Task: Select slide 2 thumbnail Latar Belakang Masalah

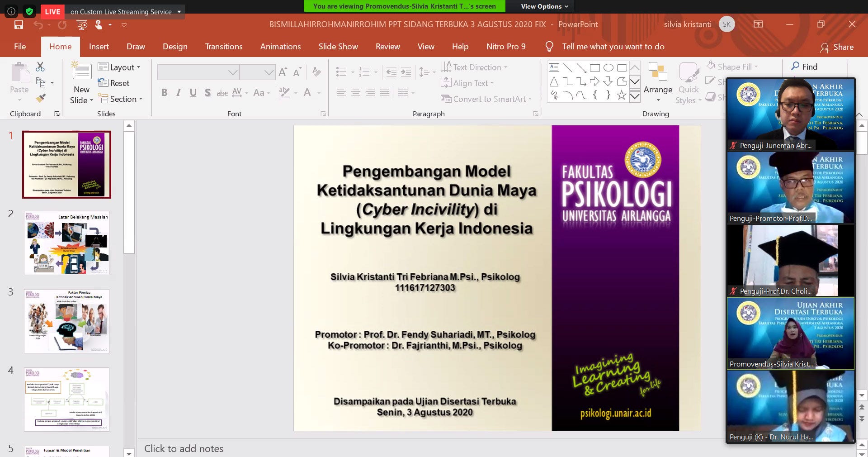Action: pos(66,243)
